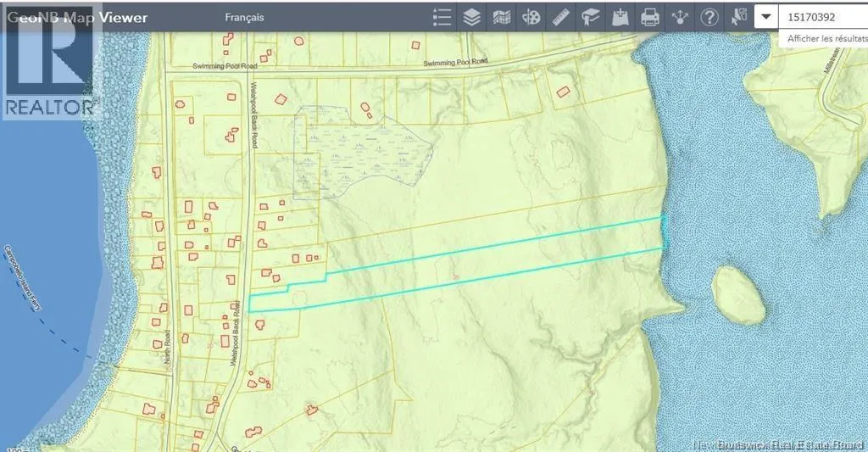The width and height of the screenshot is (868, 452).
Task: Select the ruler measurement tool
Action: pos(561,17)
